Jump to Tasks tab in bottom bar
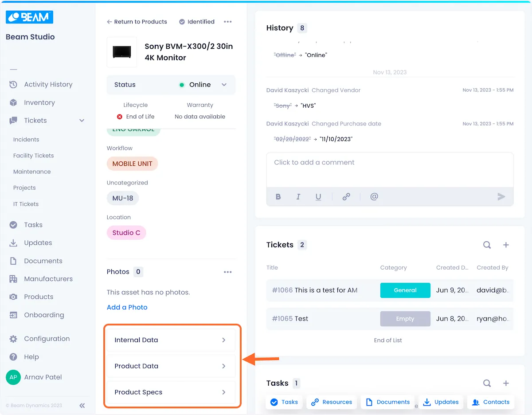This screenshot has width=532, height=415. 284,402
